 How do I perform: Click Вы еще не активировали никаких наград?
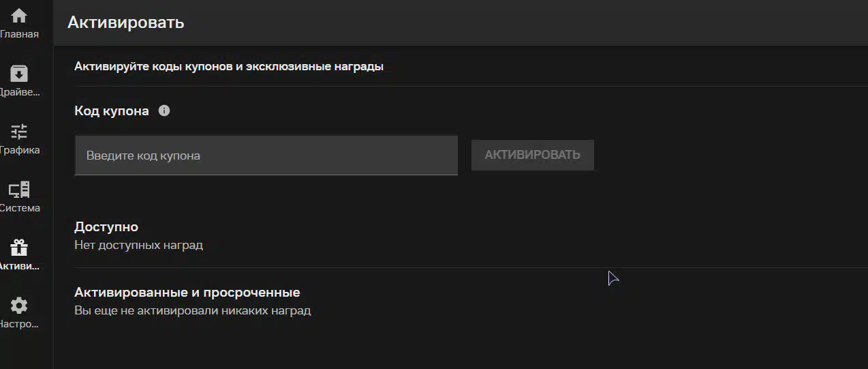coord(192,311)
